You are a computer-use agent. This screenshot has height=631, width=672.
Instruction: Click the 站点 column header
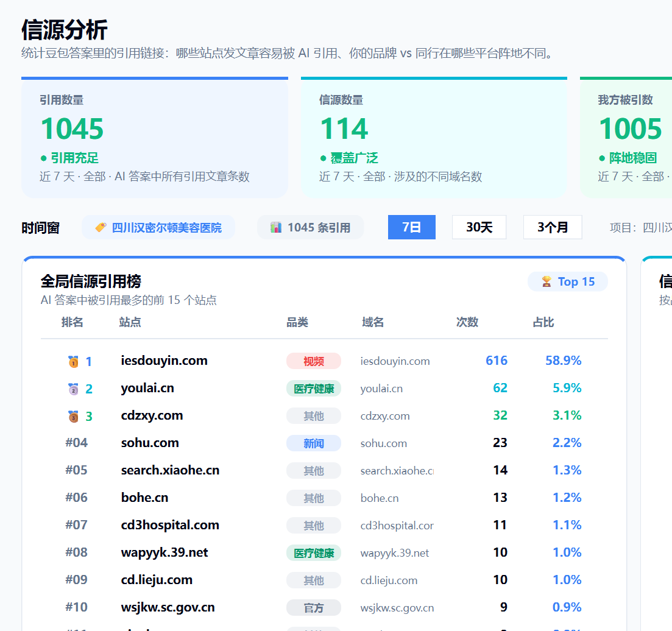[x=130, y=322]
